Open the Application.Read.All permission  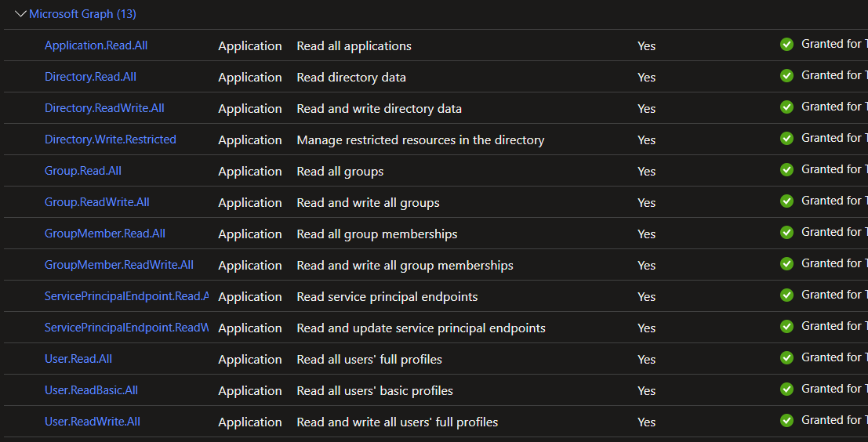click(96, 45)
